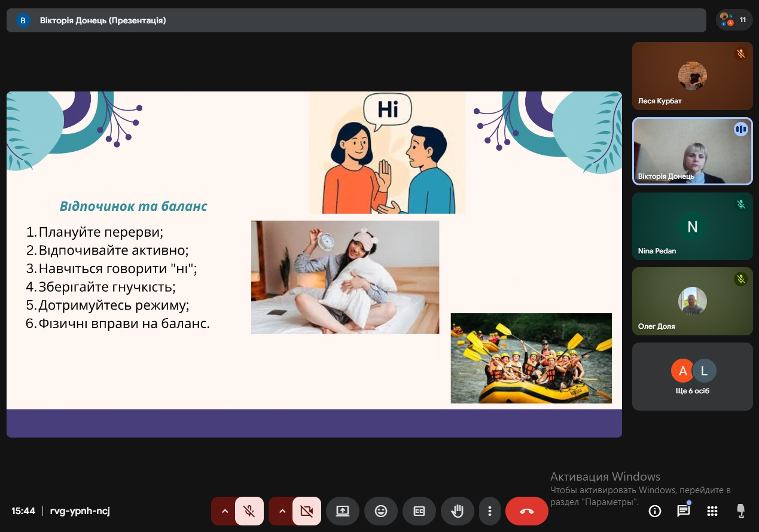Unmute the microphone
Screen dimensions: 759x532
pos(249,511)
